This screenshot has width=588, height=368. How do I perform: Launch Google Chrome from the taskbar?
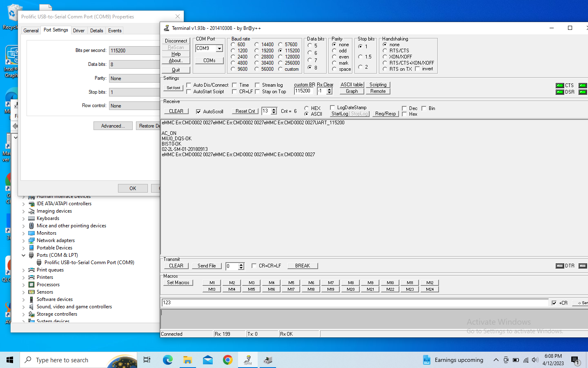pos(227,360)
